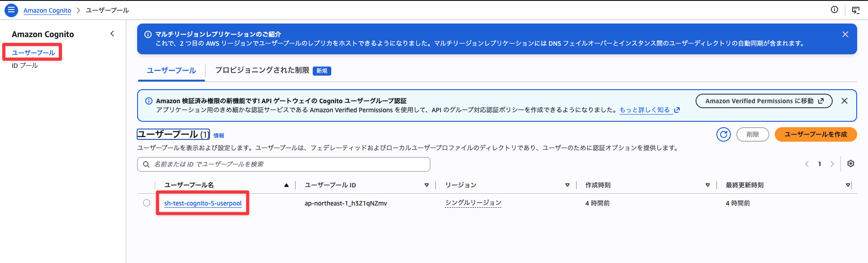Screen dimensions: 868x263
Task: Refresh the user pool list
Action: coord(724,134)
